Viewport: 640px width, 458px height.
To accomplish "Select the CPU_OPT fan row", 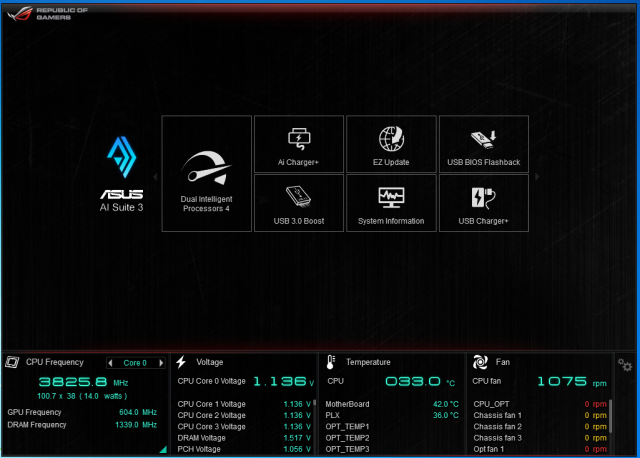I will pos(540,404).
